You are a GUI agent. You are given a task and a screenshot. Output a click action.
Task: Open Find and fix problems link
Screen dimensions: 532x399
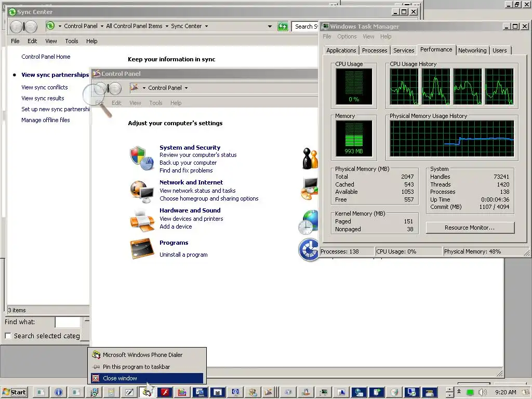pyautogui.click(x=187, y=170)
